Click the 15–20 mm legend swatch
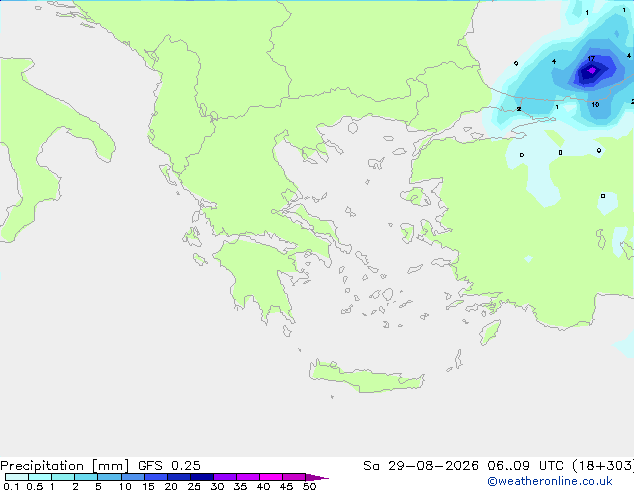 tap(156, 477)
